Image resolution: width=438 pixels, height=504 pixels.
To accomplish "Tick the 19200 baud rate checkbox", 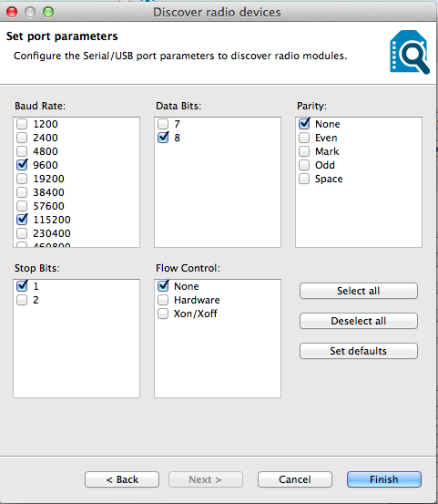I will click(x=22, y=179).
